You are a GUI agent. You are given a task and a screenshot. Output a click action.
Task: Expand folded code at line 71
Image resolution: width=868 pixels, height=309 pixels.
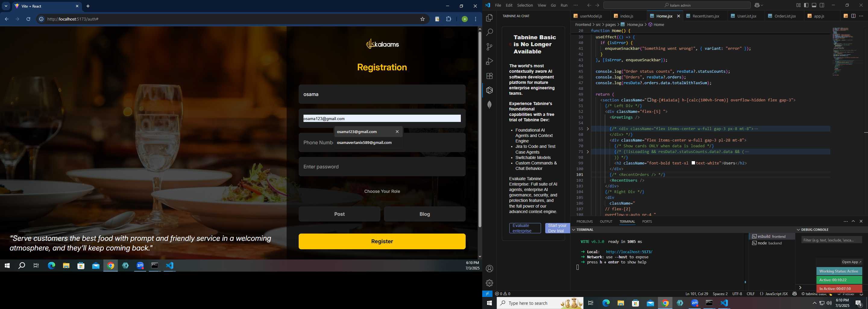pos(588,152)
